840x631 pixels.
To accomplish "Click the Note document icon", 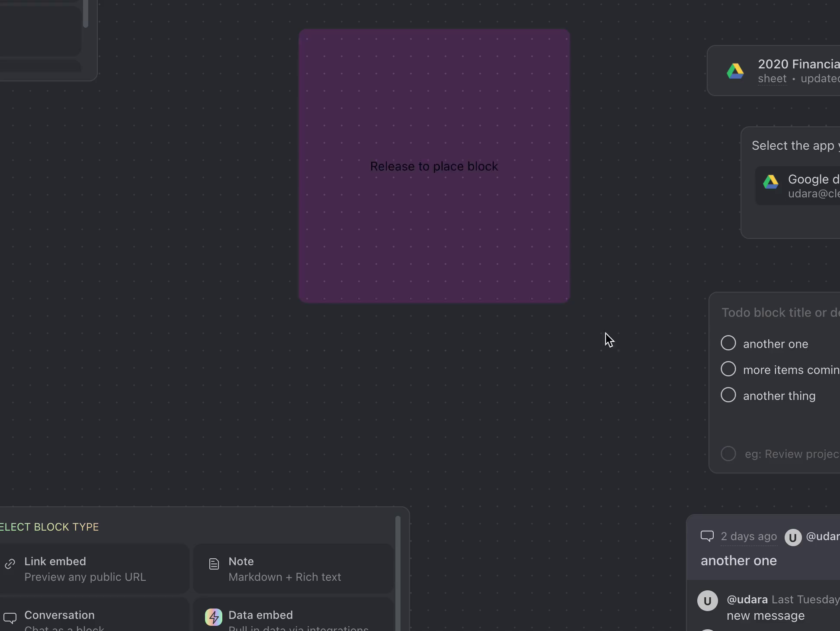I will pyautogui.click(x=214, y=564).
